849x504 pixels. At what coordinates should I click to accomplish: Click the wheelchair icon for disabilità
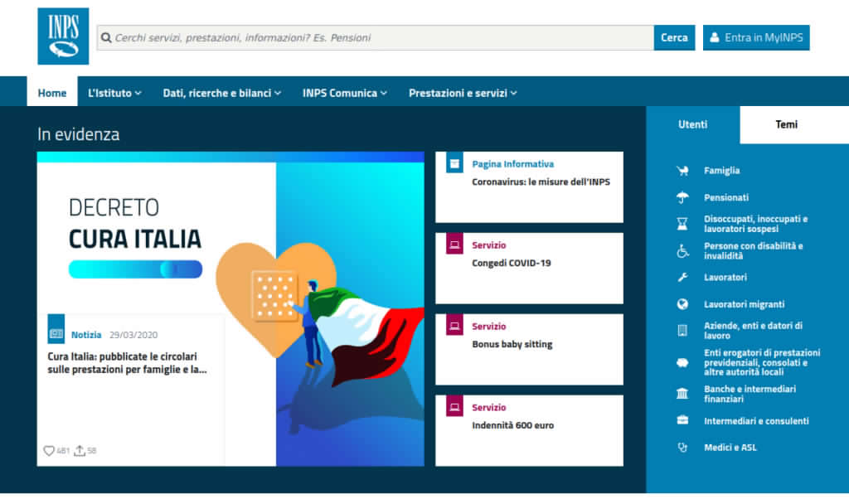[682, 250]
